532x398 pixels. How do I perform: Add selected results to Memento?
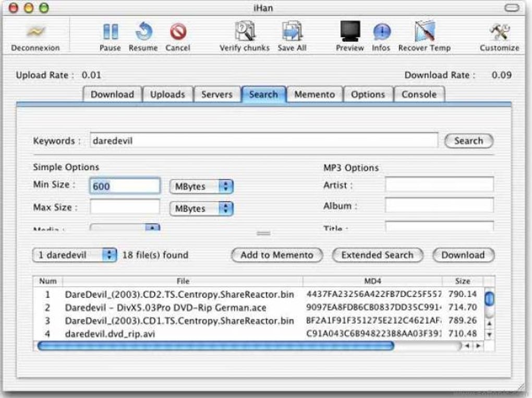pyautogui.click(x=276, y=255)
